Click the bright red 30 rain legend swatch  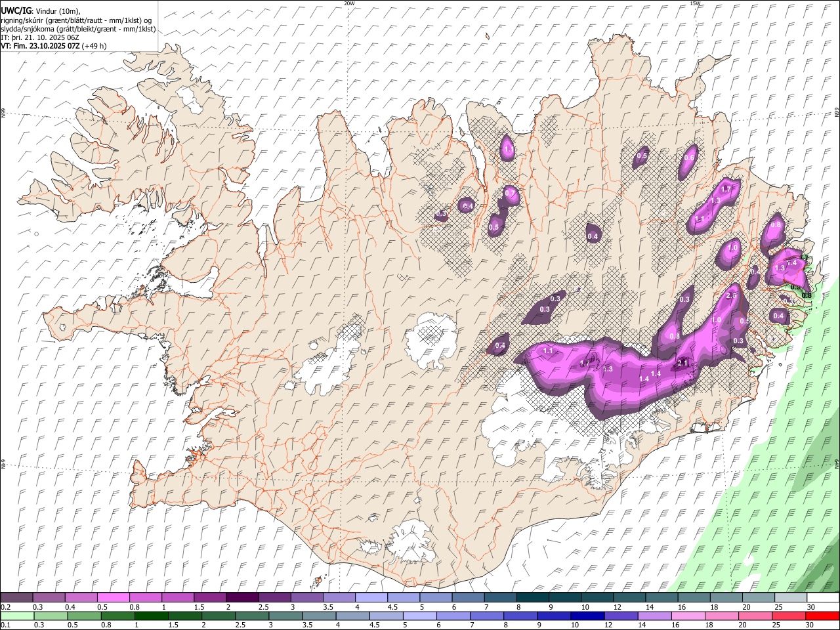coord(822,616)
